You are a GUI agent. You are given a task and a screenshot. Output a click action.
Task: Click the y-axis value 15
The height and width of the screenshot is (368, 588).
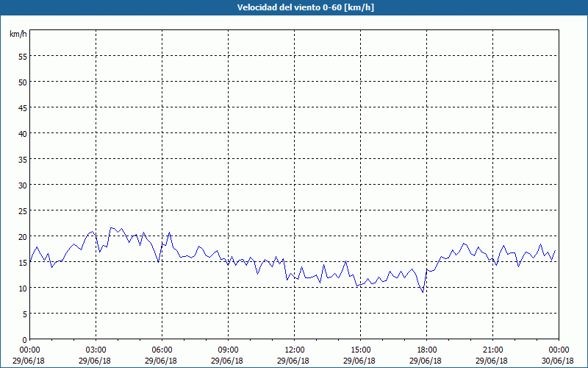pos(23,263)
